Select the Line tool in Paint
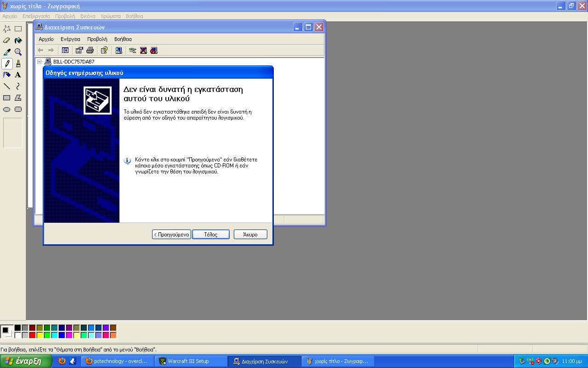 click(x=7, y=86)
